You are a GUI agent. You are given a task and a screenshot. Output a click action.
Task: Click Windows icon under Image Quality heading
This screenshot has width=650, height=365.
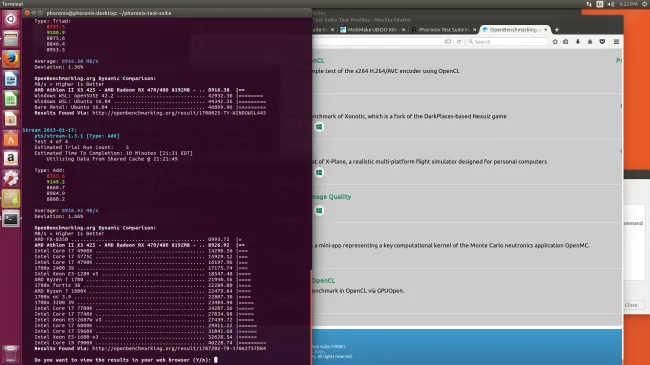click(319, 211)
